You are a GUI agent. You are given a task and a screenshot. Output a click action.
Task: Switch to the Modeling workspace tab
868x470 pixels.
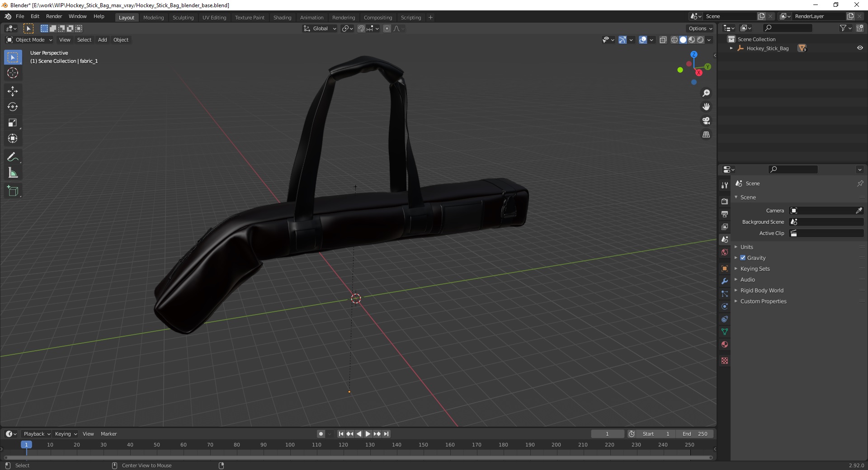coord(153,18)
